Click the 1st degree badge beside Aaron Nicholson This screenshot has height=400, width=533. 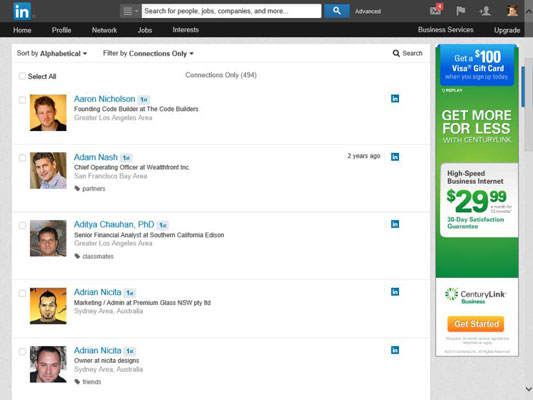click(143, 100)
